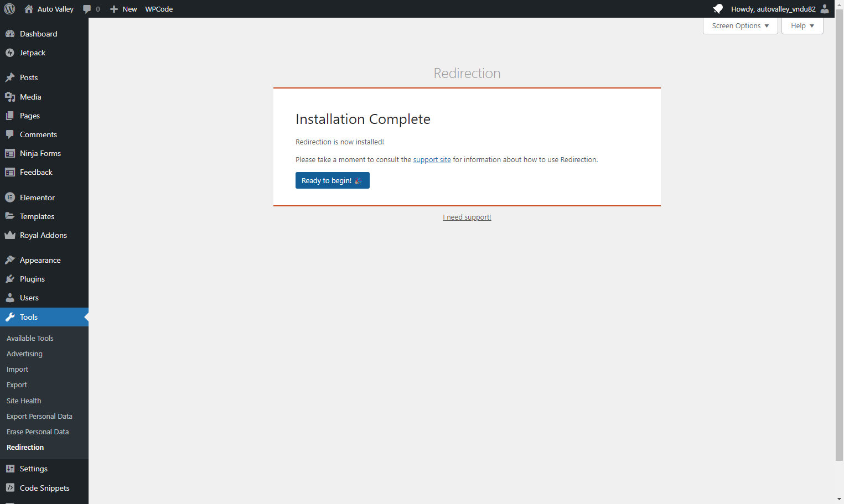This screenshot has width=844, height=504.
Task: Open the Tools menu item
Action: [x=44, y=317]
